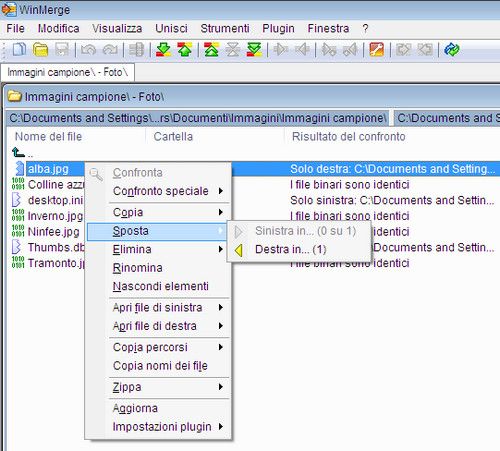Viewport: 500px width, 451px height.
Task: Open the Unisci menu
Action: click(171, 28)
